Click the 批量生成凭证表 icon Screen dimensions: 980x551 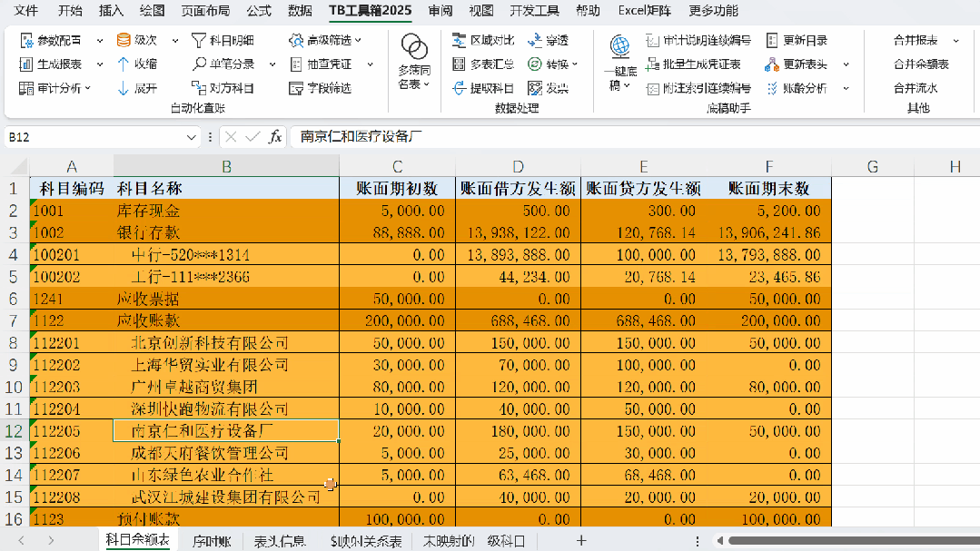coord(652,64)
